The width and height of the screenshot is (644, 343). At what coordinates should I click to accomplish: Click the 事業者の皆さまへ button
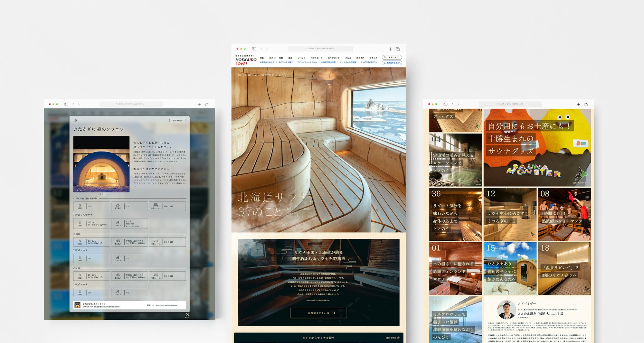coord(392,63)
